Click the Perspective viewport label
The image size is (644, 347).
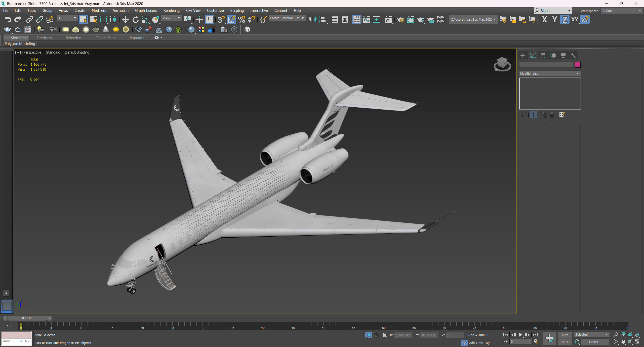[x=32, y=52]
